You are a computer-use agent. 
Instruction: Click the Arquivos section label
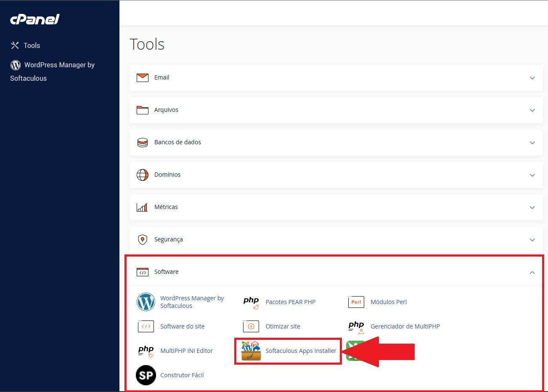coord(166,110)
